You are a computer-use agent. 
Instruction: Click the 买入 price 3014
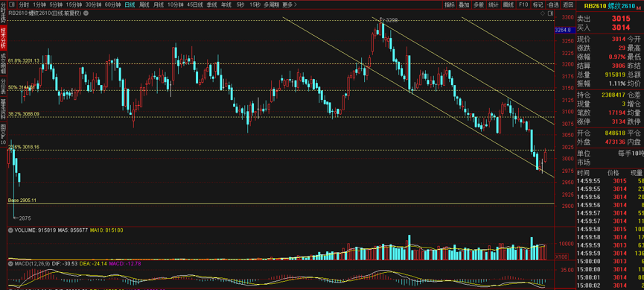click(x=621, y=28)
